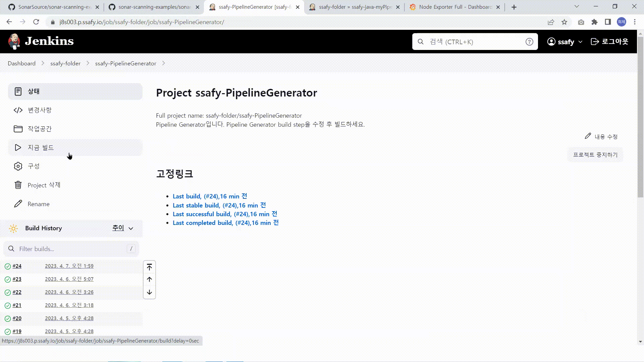
Task: Click the browser bookmark star icon
Action: pyautogui.click(x=565, y=22)
